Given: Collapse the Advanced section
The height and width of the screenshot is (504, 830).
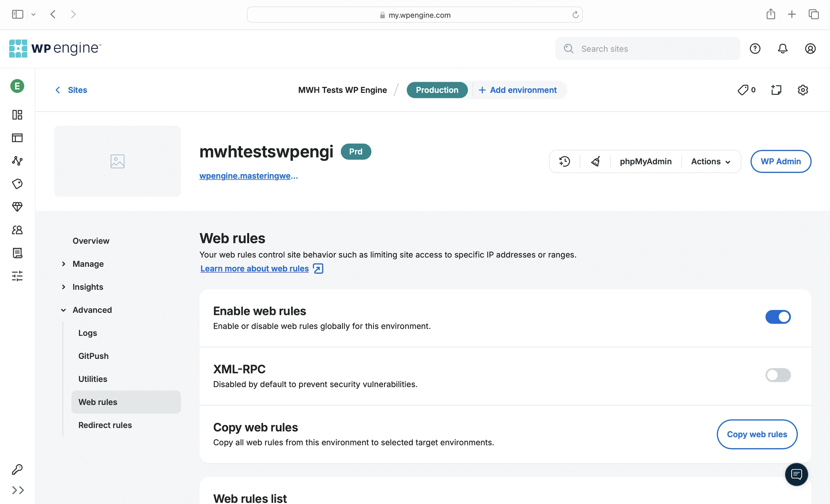Looking at the screenshot, I should (92, 310).
